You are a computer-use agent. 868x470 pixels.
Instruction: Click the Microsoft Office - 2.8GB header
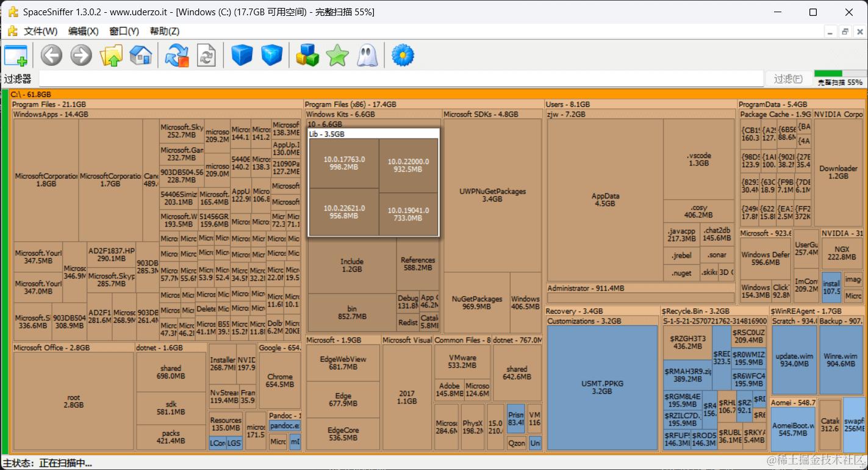pos(73,347)
